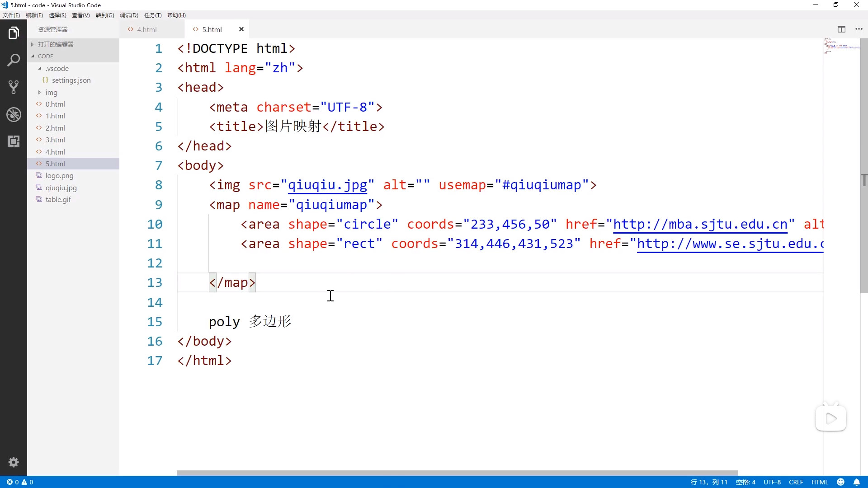
Task: Collapse the .vscode folder
Action: 57,68
